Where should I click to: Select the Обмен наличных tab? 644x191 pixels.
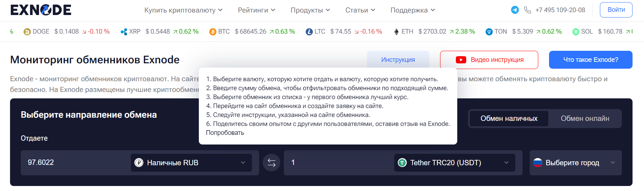tap(509, 118)
